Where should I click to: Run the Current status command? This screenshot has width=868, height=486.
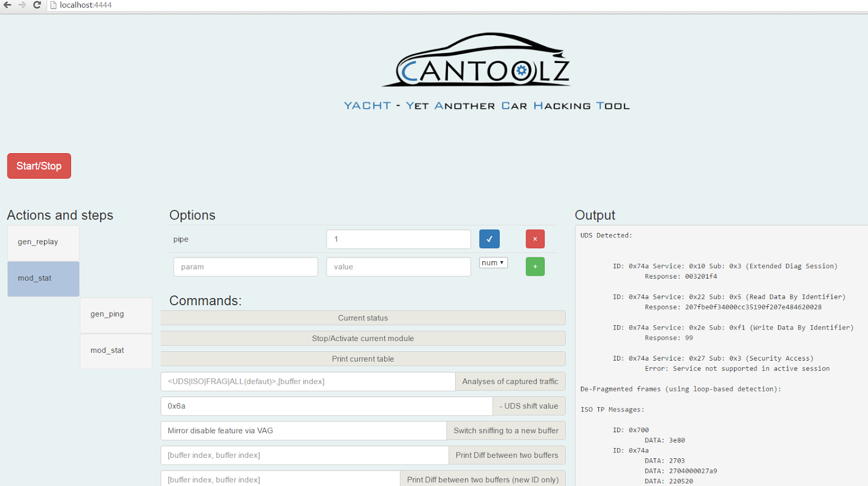[x=363, y=318]
